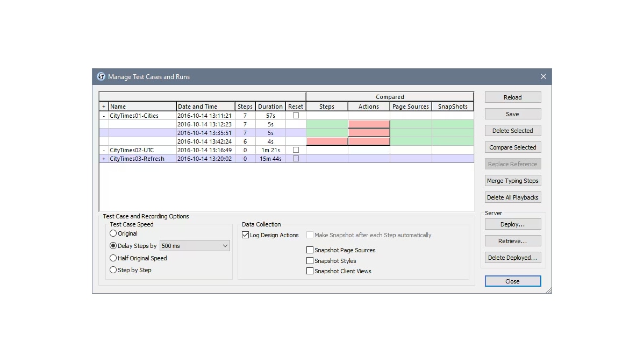Close the Manage Test Cases dialog via X

tap(543, 77)
